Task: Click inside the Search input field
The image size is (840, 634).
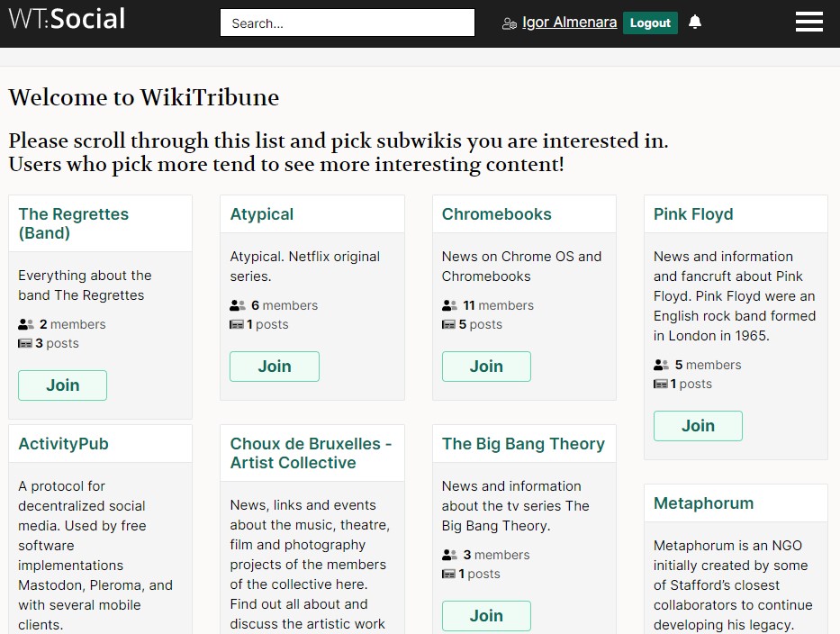Action: coord(347,23)
